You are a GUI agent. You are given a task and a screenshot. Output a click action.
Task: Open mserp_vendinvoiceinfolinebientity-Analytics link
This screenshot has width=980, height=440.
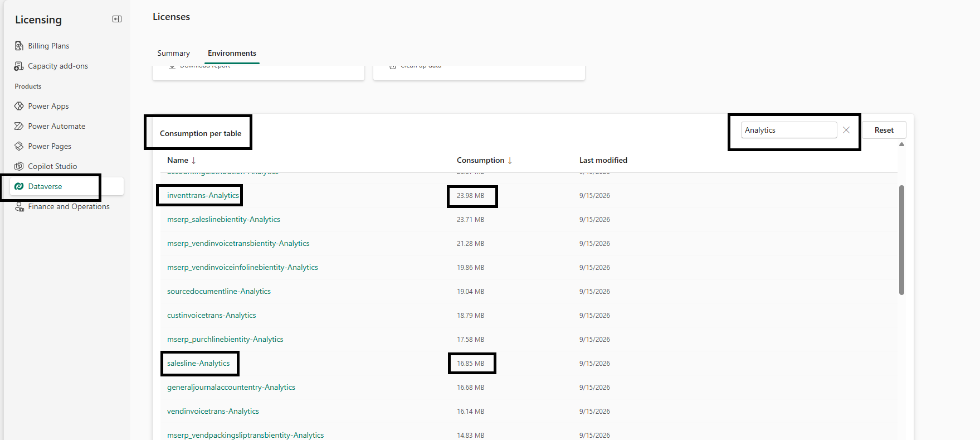242,267
